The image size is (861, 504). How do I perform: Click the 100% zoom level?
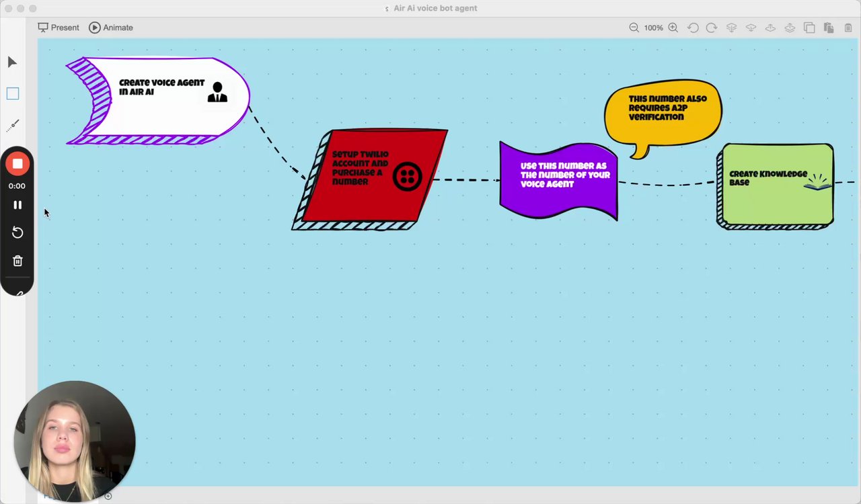coord(653,28)
